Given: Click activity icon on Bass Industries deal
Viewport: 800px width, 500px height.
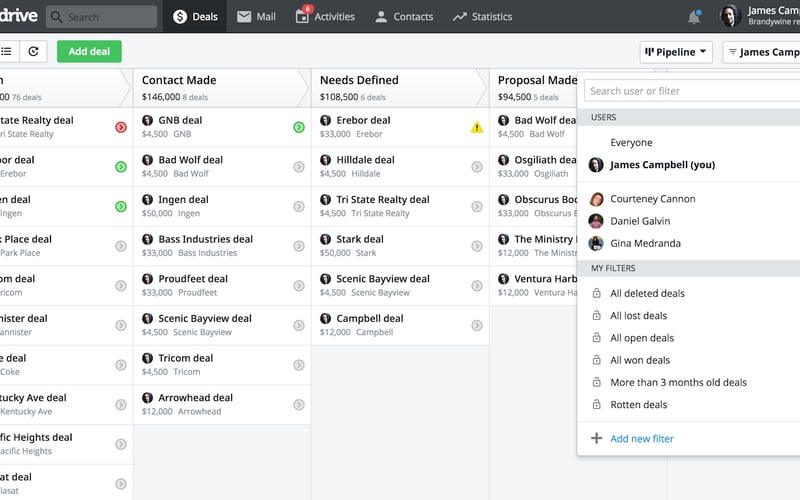Looking at the screenshot, I should 299,246.
